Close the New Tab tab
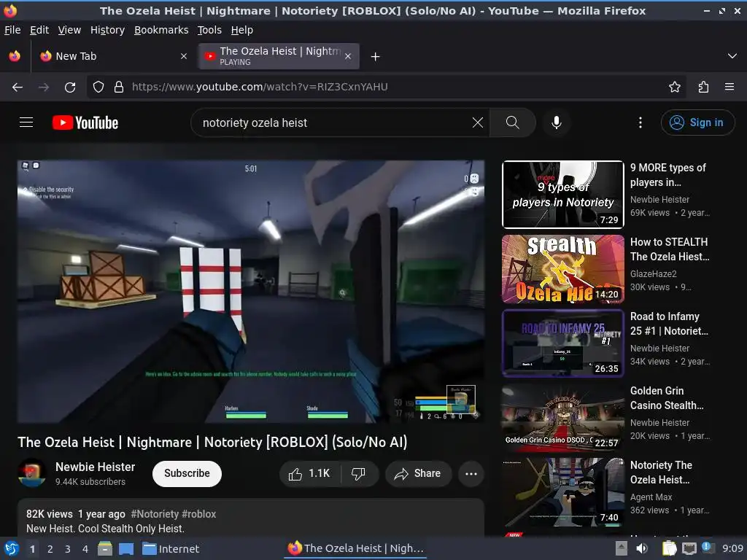 [x=184, y=56]
